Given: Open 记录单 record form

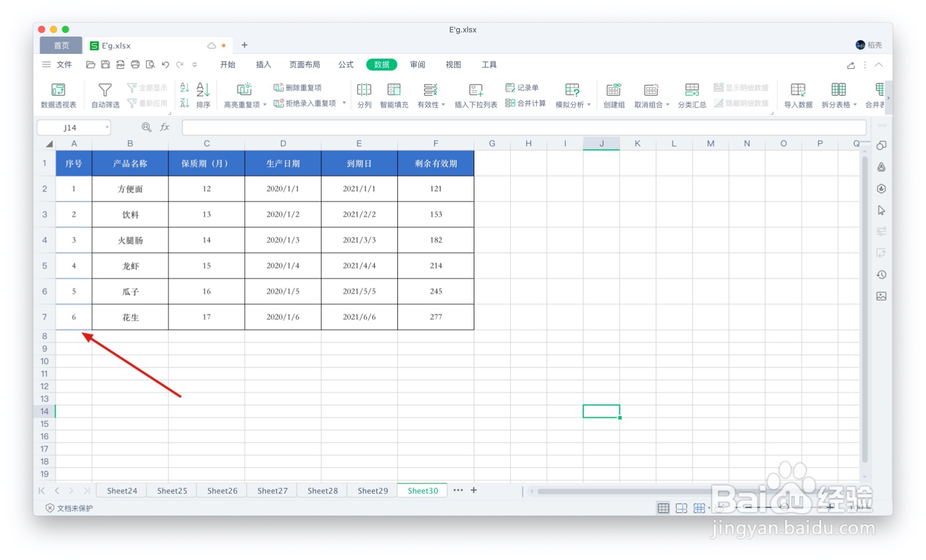Looking at the screenshot, I should pyautogui.click(x=522, y=87).
